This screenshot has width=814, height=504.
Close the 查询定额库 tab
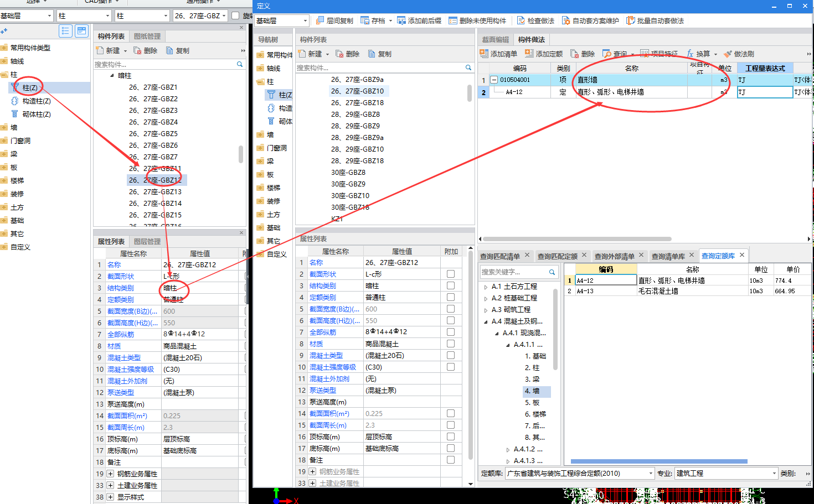(742, 255)
